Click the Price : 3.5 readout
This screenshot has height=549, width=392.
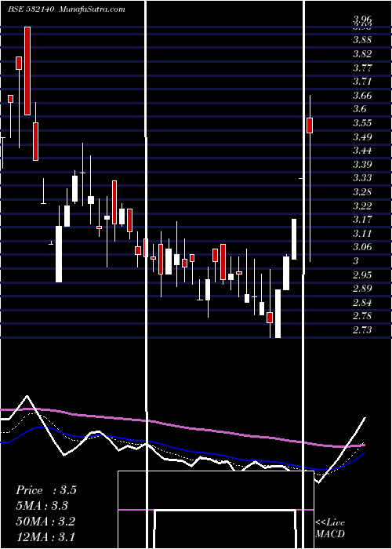[x=45, y=490]
